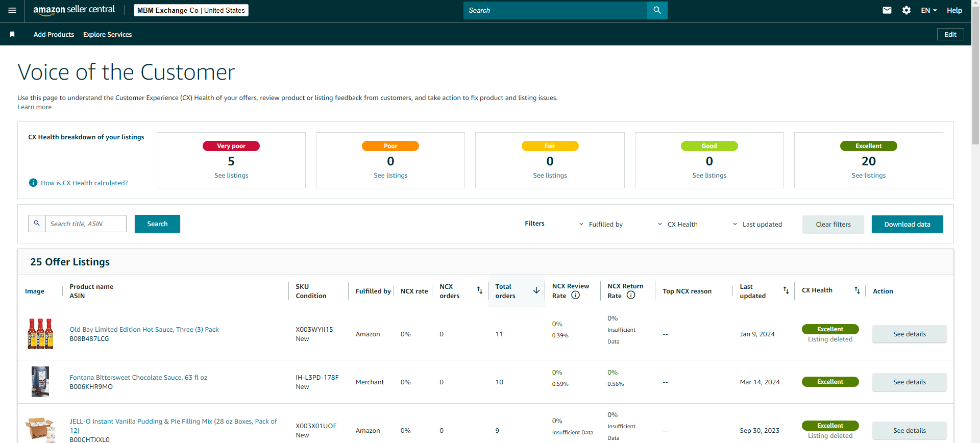Sort by NCX orders arrows icon
Image resolution: width=980 pixels, height=443 pixels.
(x=480, y=290)
